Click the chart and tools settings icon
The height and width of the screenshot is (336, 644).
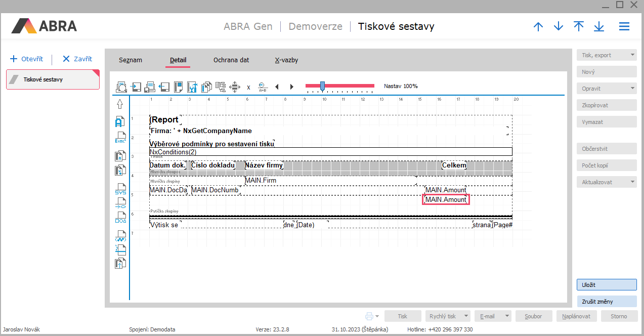pos(192,87)
